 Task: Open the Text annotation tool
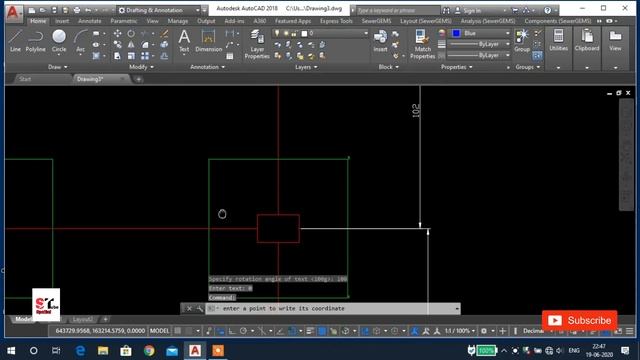pyautogui.click(x=184, y=41)
